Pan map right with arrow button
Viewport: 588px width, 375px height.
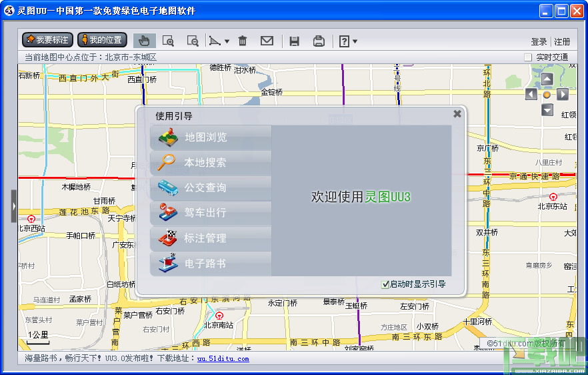[563, 94]
